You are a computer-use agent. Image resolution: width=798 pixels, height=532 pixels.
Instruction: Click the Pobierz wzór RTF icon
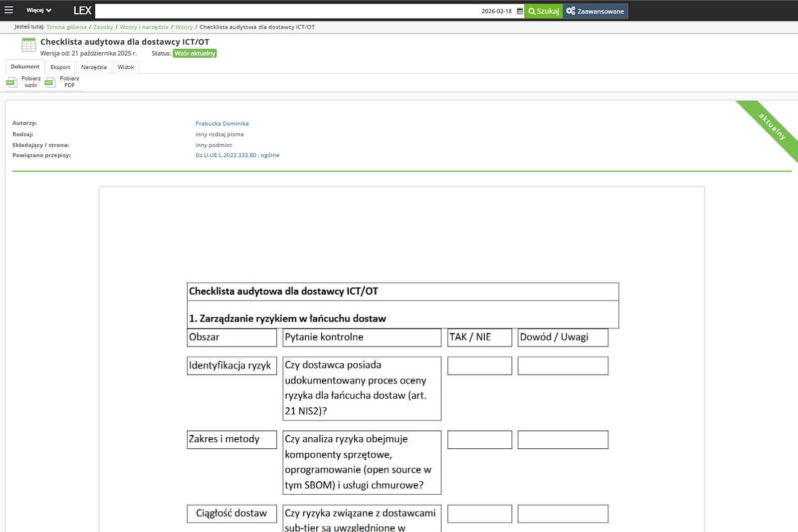11,82
